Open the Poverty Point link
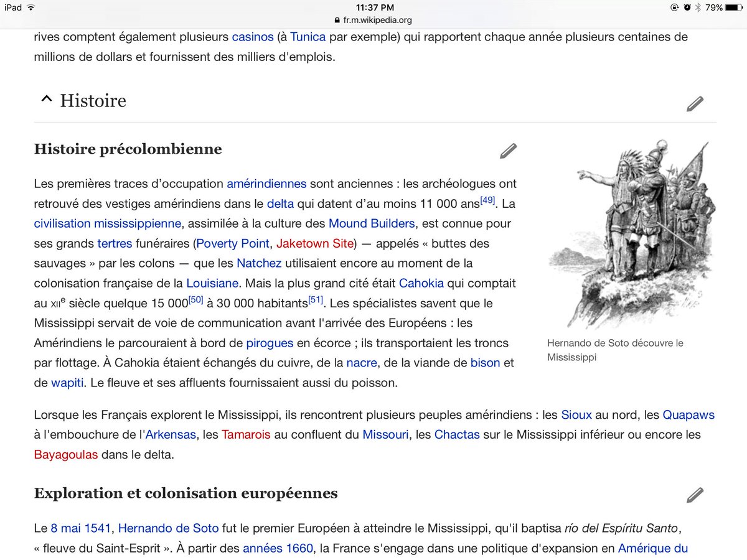Viewport: 747px width, 560px height. pyautogui.click(x=233, y=243)
